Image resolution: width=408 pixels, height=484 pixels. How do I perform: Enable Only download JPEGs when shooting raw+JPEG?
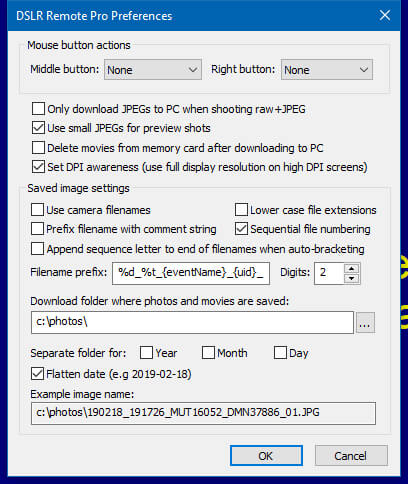(38, 109)
